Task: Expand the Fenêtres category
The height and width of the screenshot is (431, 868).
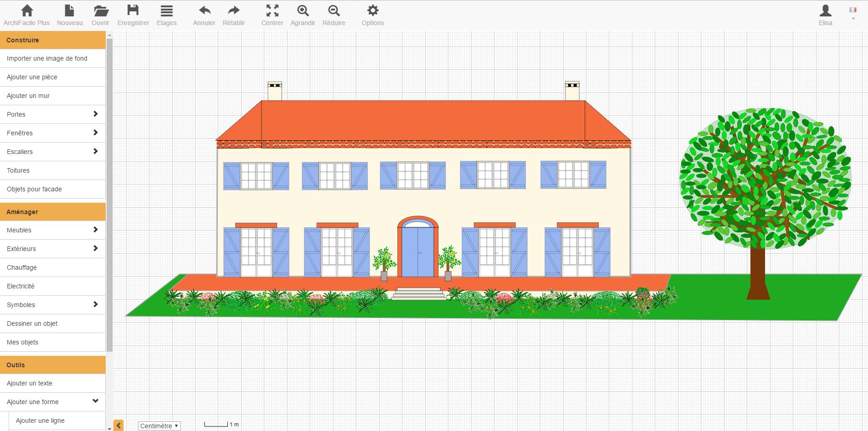Action: click(x=52, y=133)
